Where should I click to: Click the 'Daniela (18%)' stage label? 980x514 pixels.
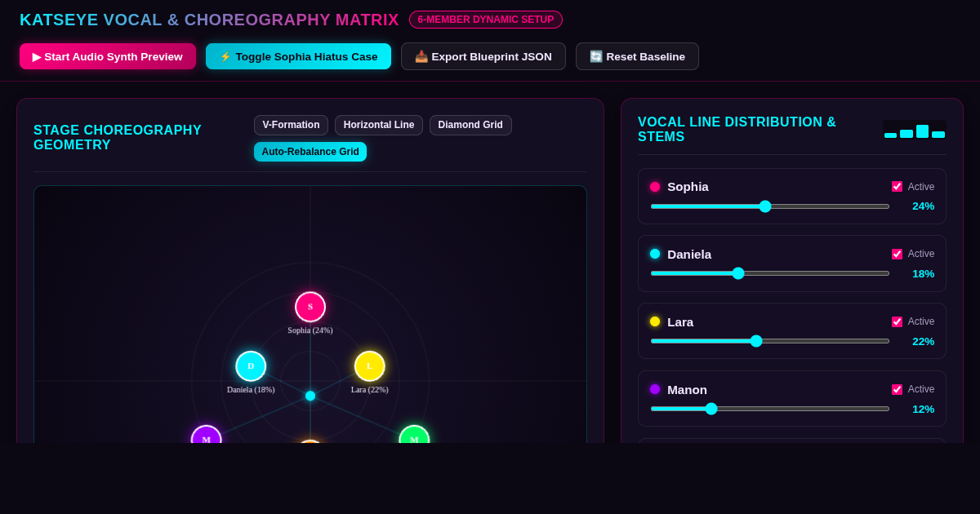[x=251, y=390]
